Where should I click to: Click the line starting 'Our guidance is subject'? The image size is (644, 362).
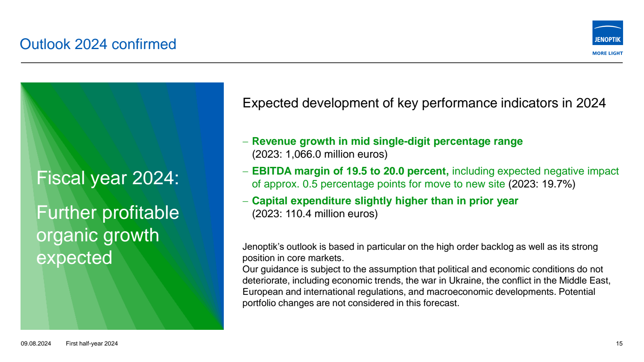423,269
